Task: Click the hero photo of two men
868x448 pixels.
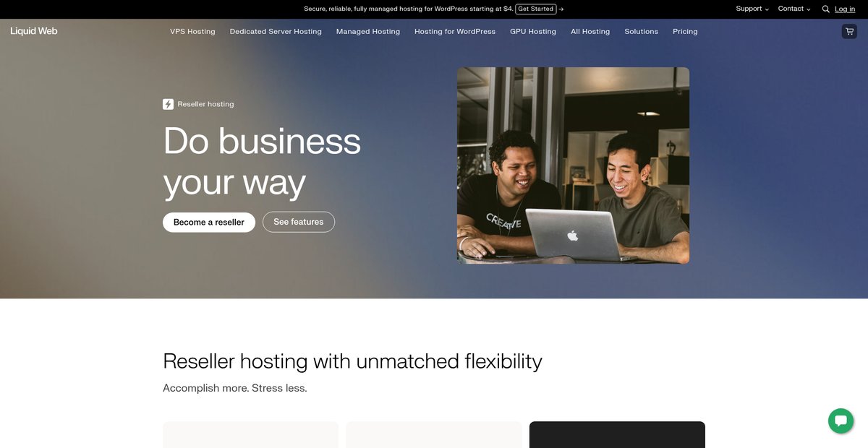Action: pos(573,165)
